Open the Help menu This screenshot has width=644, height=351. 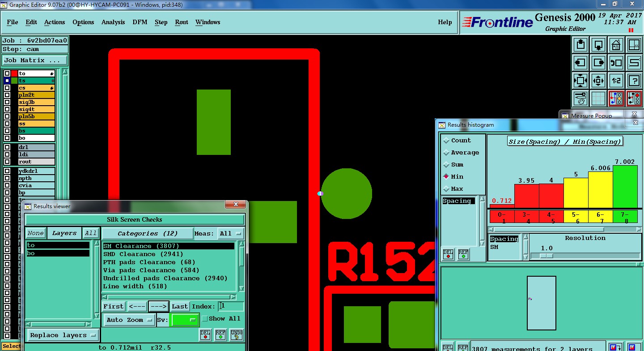[x=445, y=22]
